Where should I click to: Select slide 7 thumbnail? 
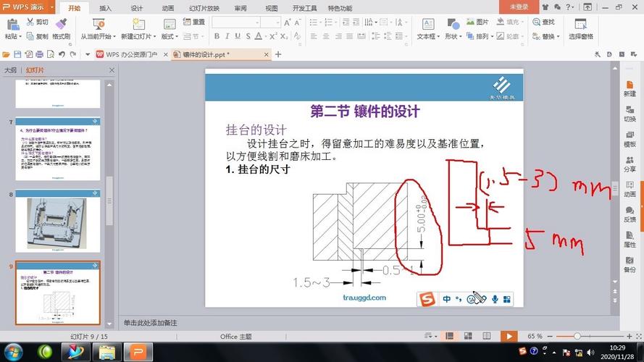coord(58,149)
